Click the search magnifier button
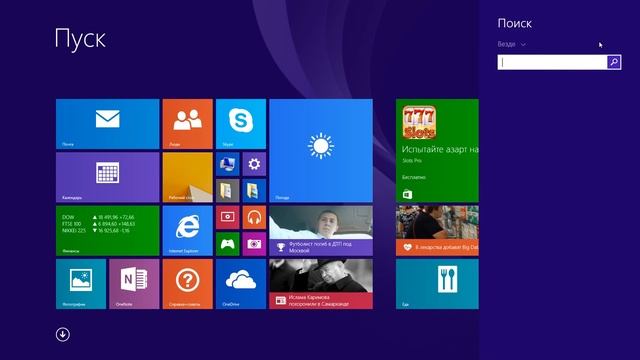This screenshot has width=640, height=360. coord(614,62)
